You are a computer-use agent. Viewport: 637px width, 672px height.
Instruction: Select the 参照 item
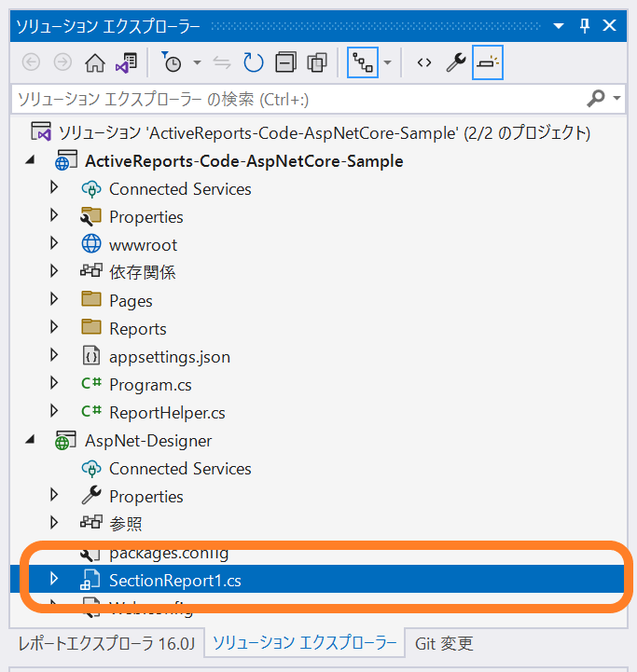pos(126,524)
